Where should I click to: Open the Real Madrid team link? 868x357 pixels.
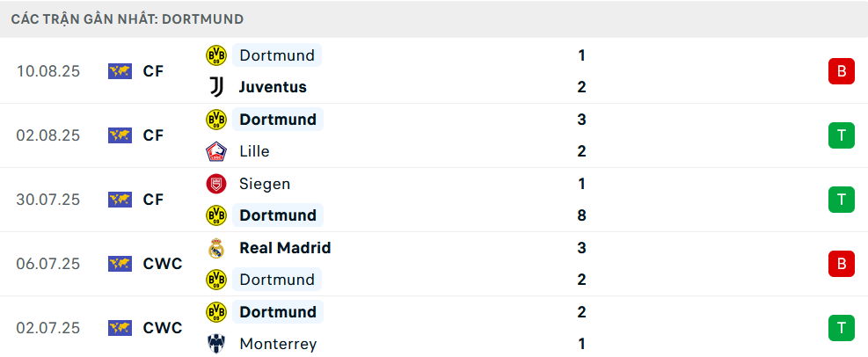(285, 248)
